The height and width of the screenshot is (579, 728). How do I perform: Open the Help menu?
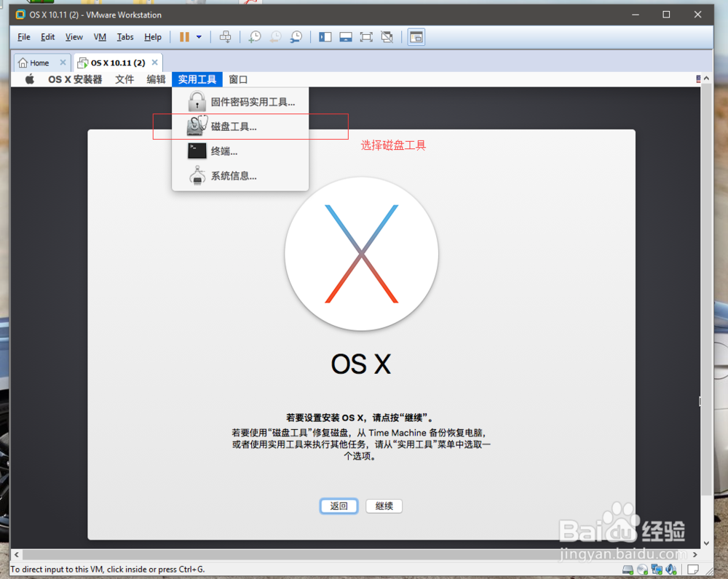pyautogui.click(x=153, y=37)
